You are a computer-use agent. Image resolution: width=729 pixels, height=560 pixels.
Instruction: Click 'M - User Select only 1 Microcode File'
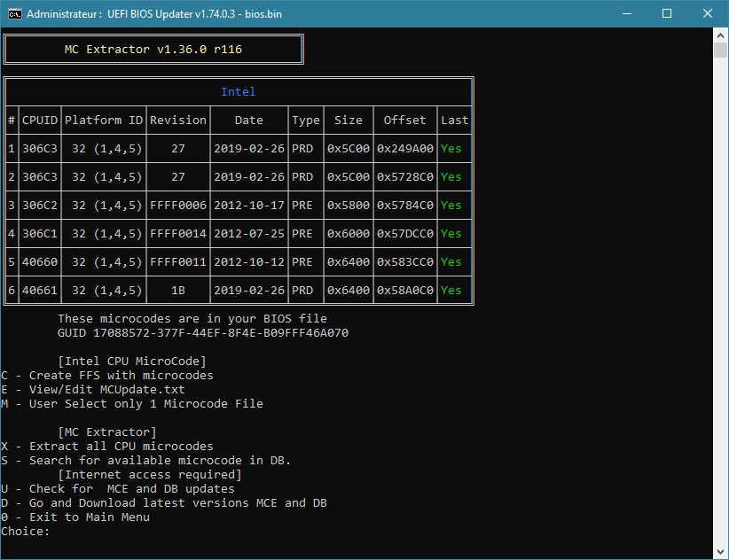coord(132,403)
